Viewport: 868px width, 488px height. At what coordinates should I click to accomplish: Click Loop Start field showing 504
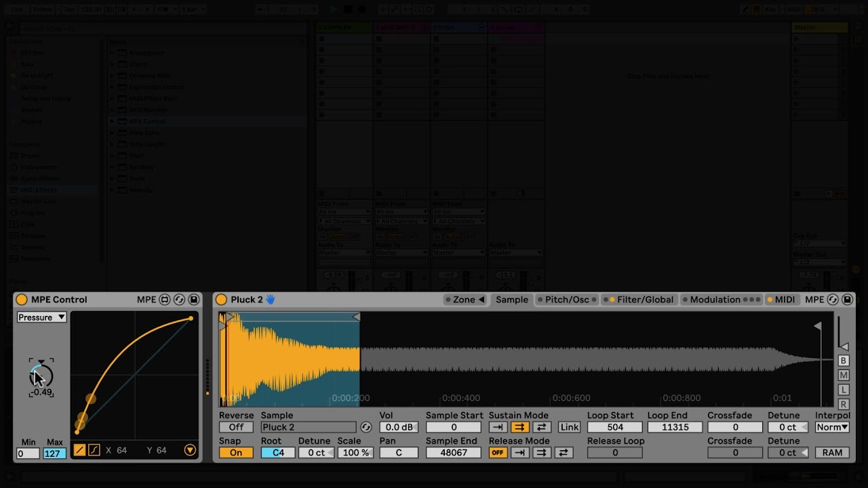pos(615,427)
